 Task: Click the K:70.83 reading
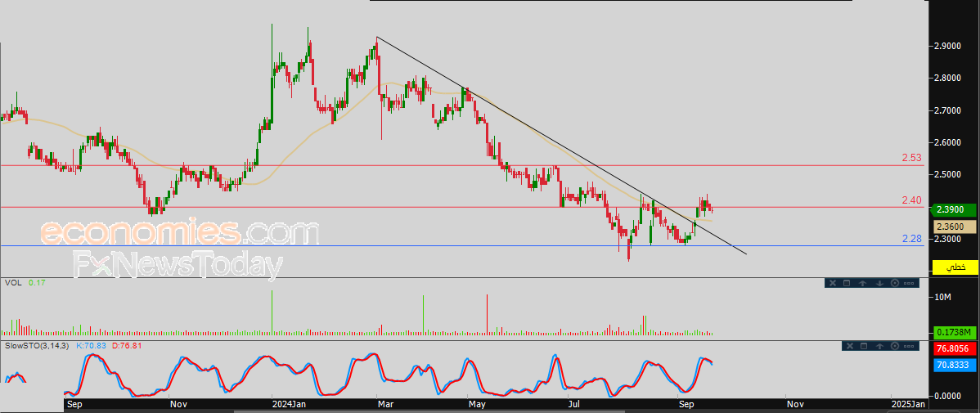[x=93, y=345]
